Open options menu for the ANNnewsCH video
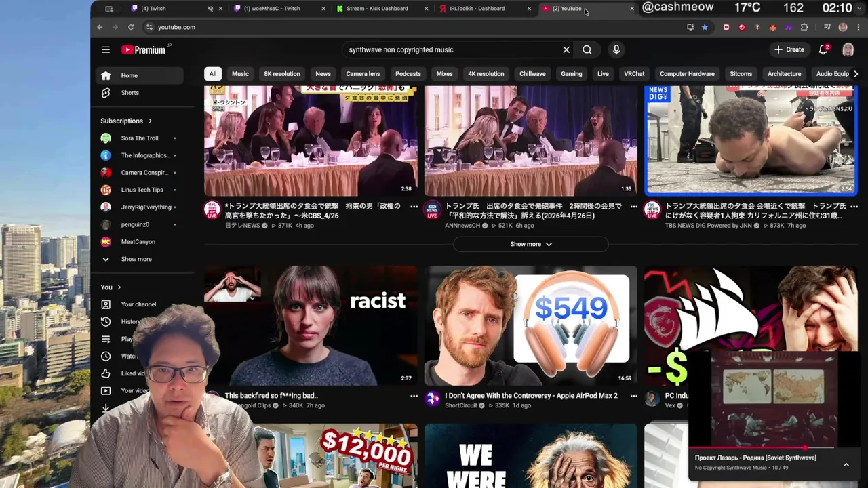The image size is (868, 488). [x=634, y=207]
